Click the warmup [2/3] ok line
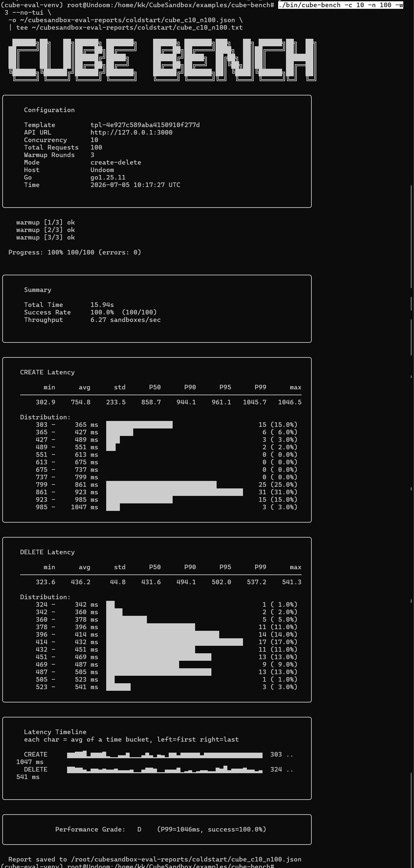 [x=46, y=230]
